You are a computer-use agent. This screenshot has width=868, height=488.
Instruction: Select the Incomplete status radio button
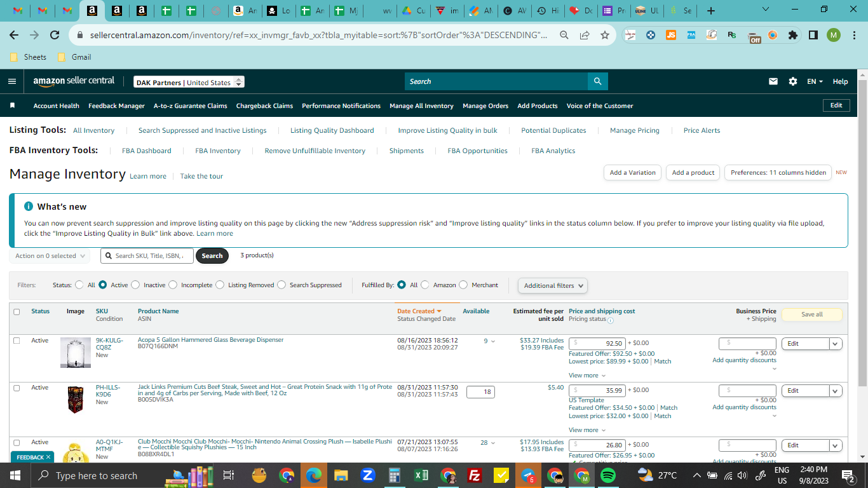tap(173, 285)
